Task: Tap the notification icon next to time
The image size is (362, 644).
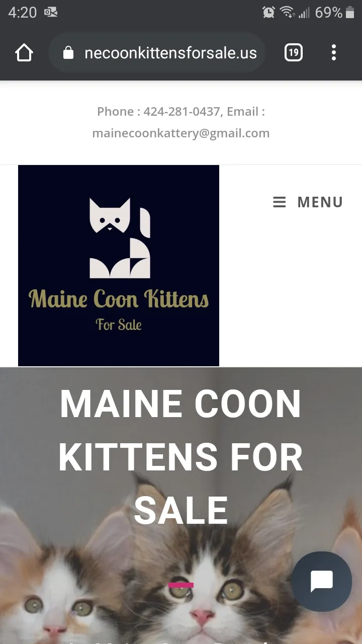Action: (51, 12)
